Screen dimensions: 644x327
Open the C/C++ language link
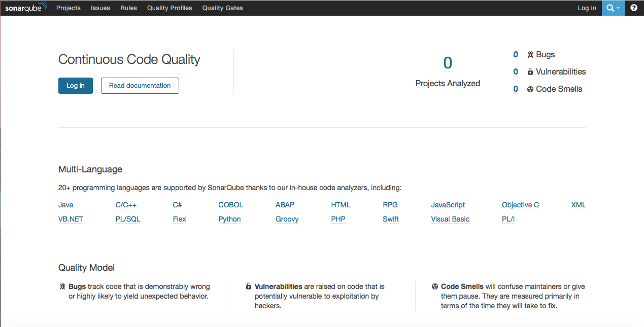tap(126, 205)
